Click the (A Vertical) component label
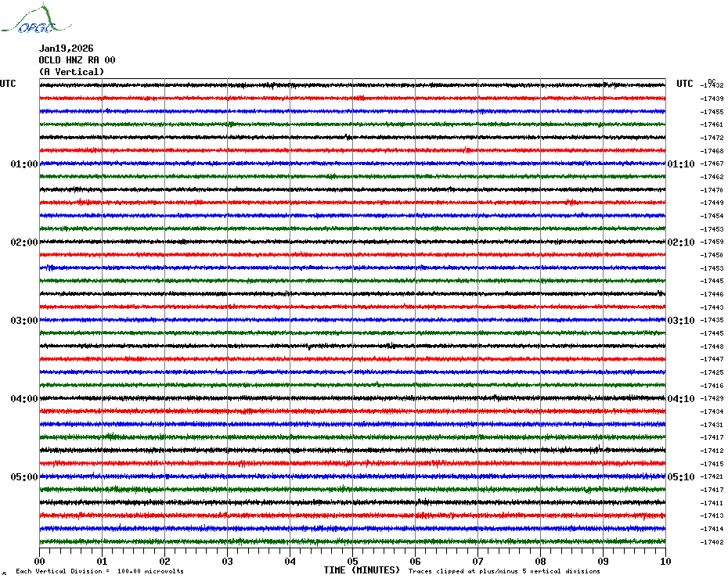This screenshot has width=728, height=582. (x=71, y=72)
